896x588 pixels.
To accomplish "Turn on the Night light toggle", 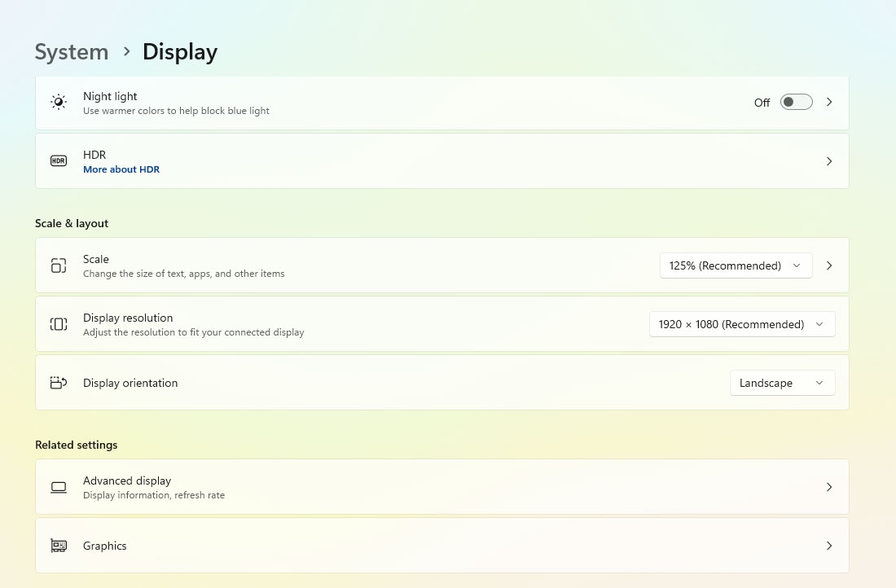I will pos(796,103).
